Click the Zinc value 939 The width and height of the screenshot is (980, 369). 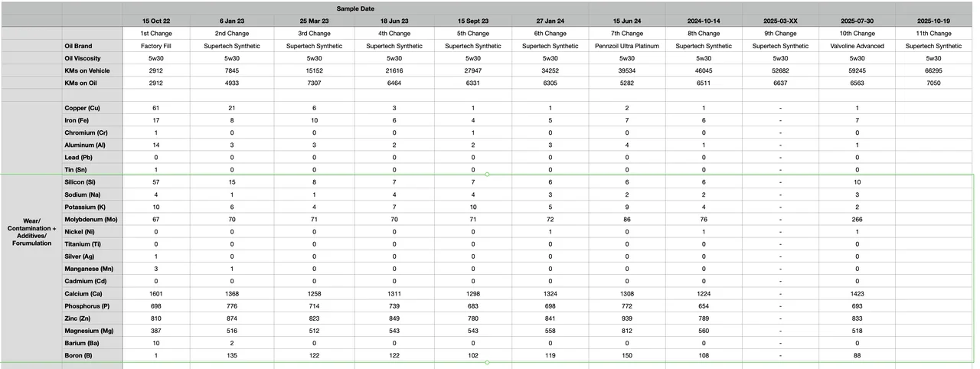point(627,318)
